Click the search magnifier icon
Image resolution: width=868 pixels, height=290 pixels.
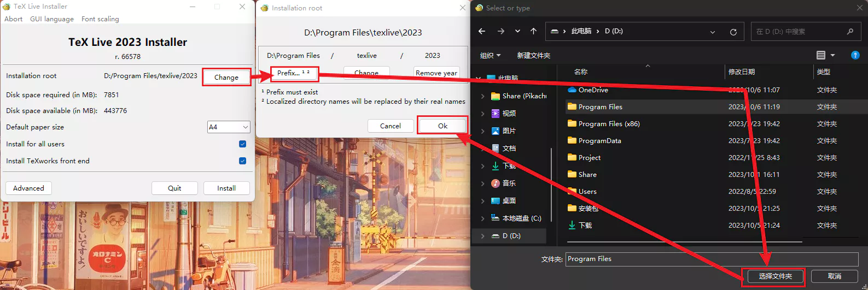tap(850, 32)
